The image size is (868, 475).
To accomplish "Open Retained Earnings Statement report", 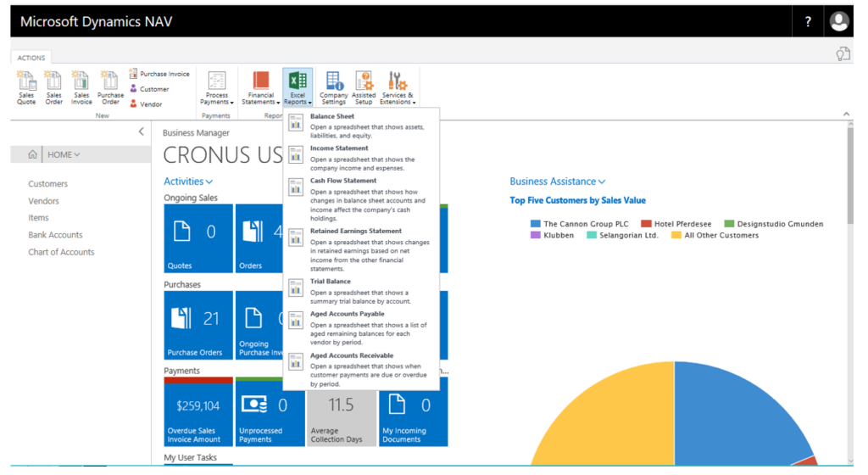I will click(361, 249).
